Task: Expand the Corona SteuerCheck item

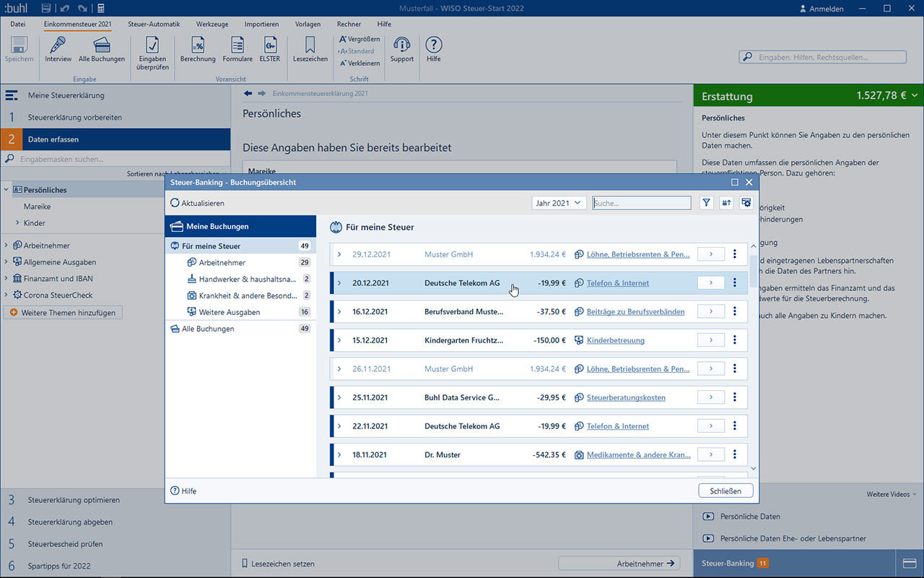Action: tap(6, 295)
